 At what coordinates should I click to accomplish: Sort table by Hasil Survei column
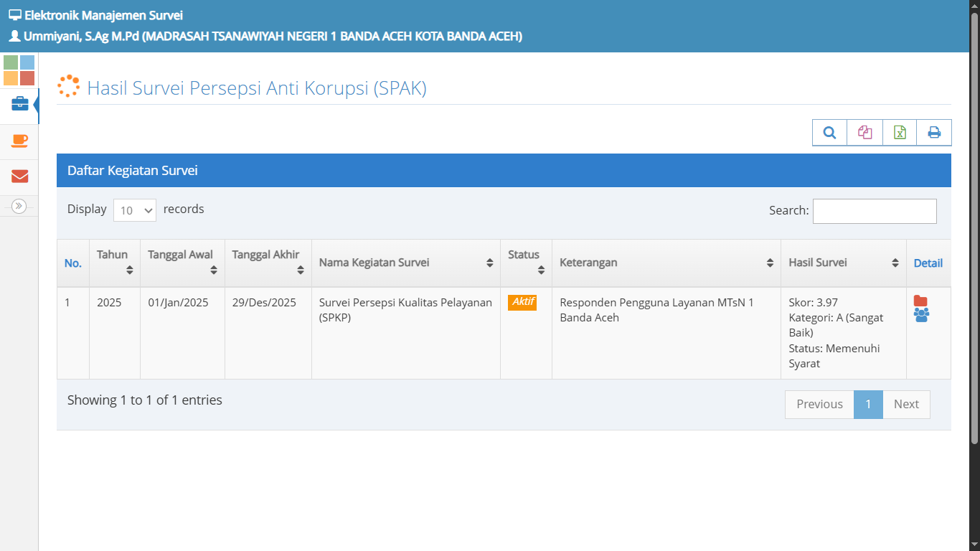(843, 263)
